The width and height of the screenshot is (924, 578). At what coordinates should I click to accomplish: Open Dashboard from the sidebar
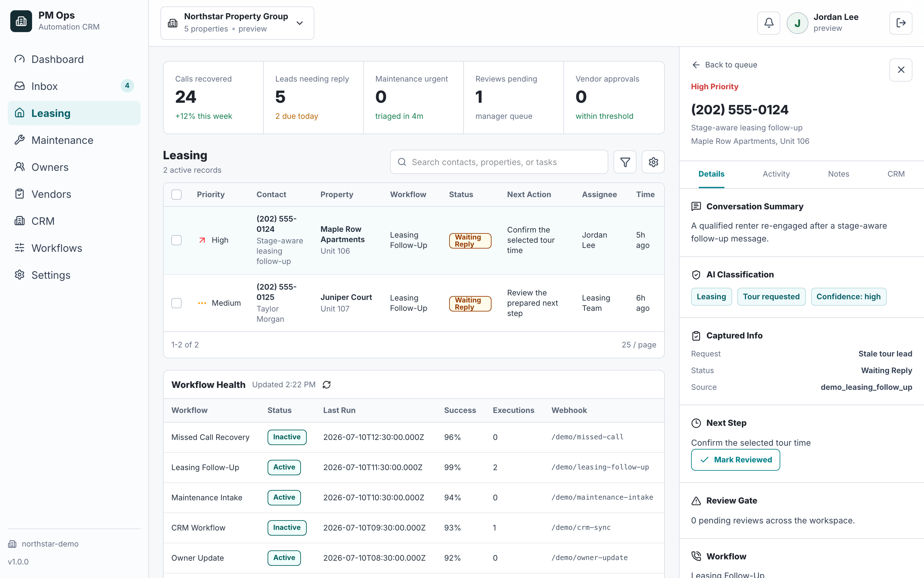(x=74, y=59)
